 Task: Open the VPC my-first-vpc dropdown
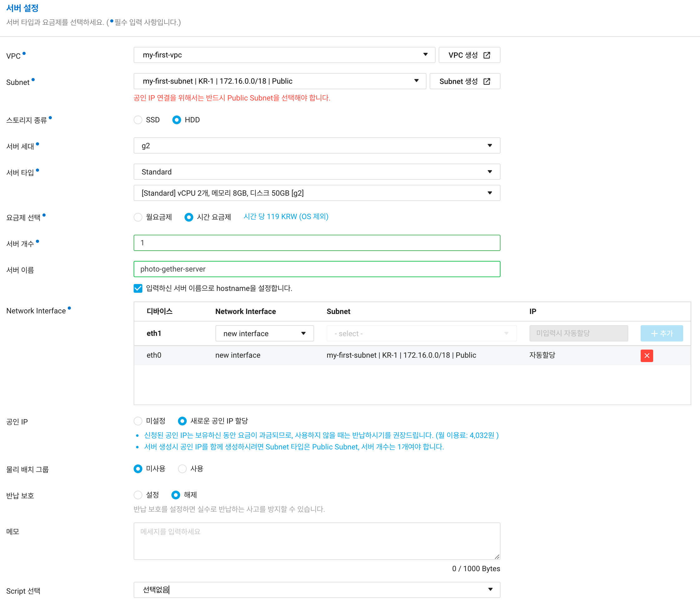click(284, 55)
